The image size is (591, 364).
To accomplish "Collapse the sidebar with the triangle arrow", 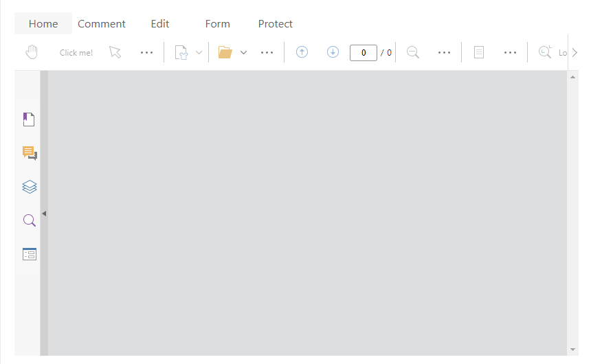I will 44,214.
